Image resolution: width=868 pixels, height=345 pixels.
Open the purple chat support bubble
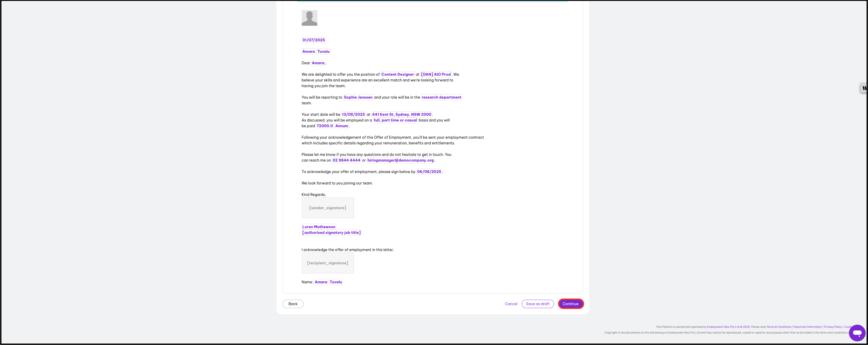pyautogui.click(x=857, y=333)
